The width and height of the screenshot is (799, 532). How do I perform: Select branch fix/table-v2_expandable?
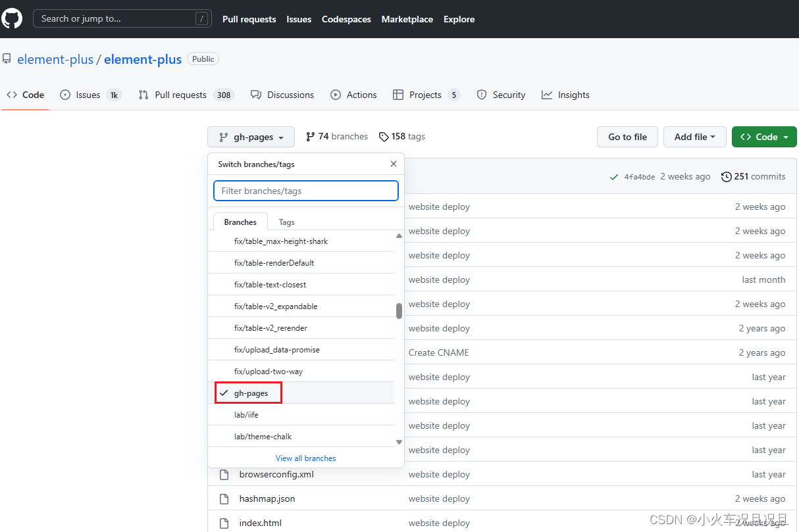tap(301, 306)
